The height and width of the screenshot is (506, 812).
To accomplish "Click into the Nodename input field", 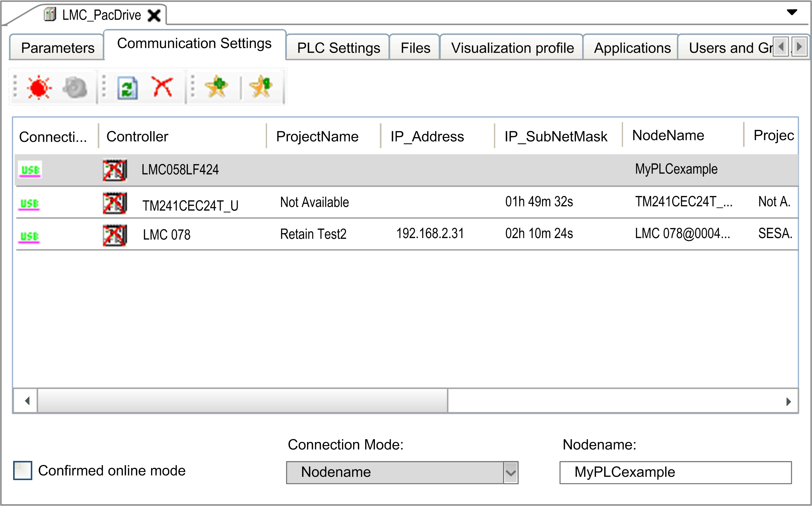I will tap(676, 472).
